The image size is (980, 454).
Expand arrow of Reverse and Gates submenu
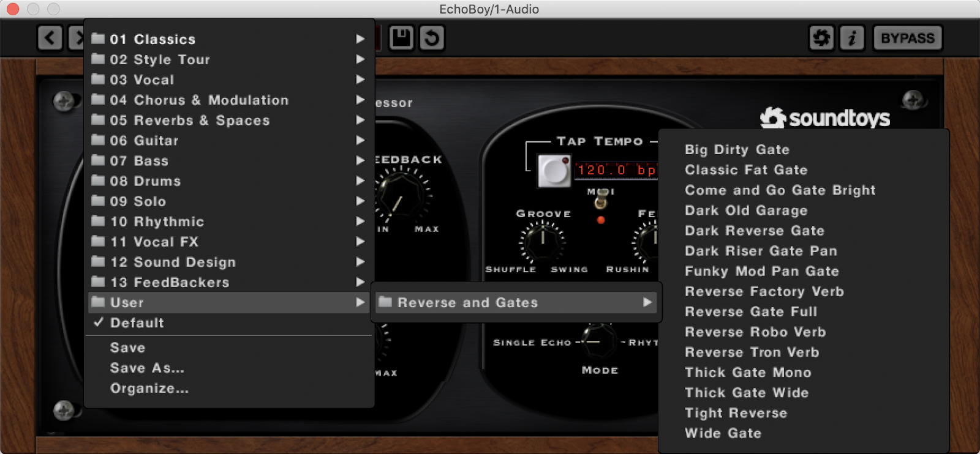coord(647,302)
